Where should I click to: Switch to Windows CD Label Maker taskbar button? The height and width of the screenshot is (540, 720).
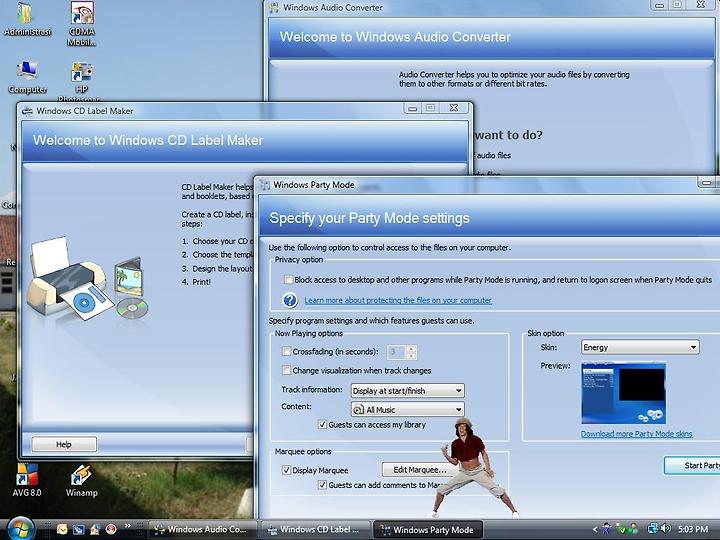317,529
